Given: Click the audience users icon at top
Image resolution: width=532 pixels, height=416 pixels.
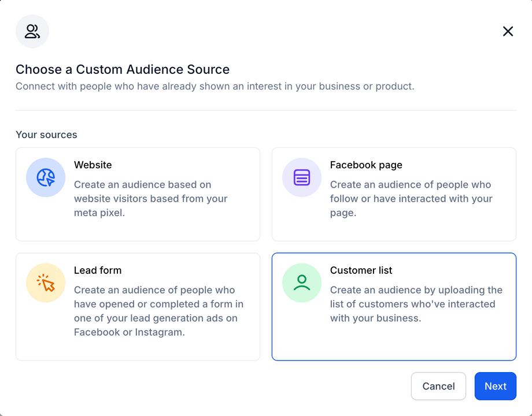Looking at the screenshot, I should (x=32, y=31).
